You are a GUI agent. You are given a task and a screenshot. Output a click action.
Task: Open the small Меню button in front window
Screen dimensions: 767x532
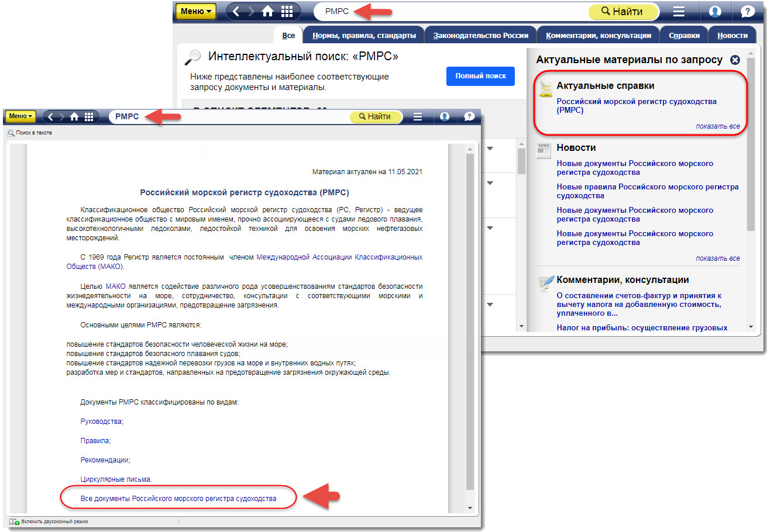[x=20, y=116]
